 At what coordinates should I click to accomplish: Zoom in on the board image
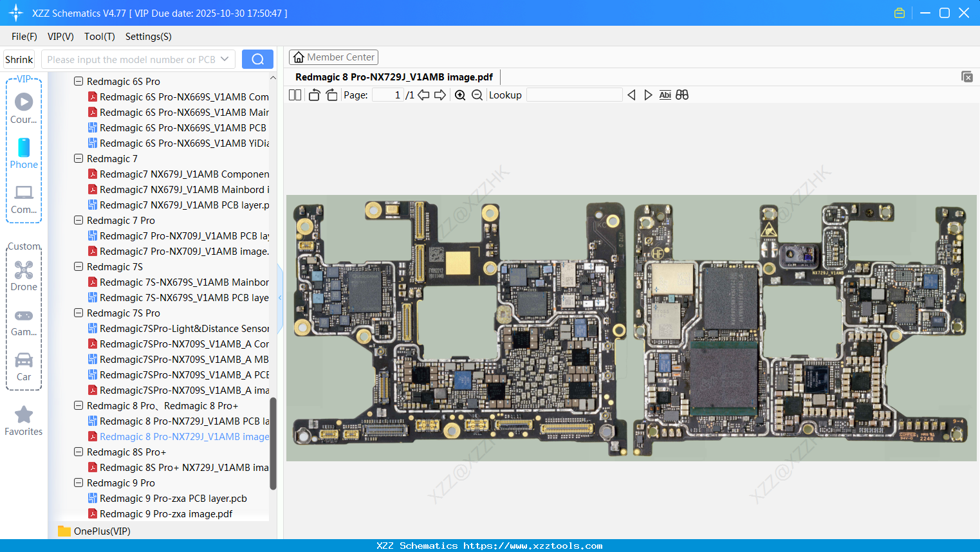pos(460,95)
